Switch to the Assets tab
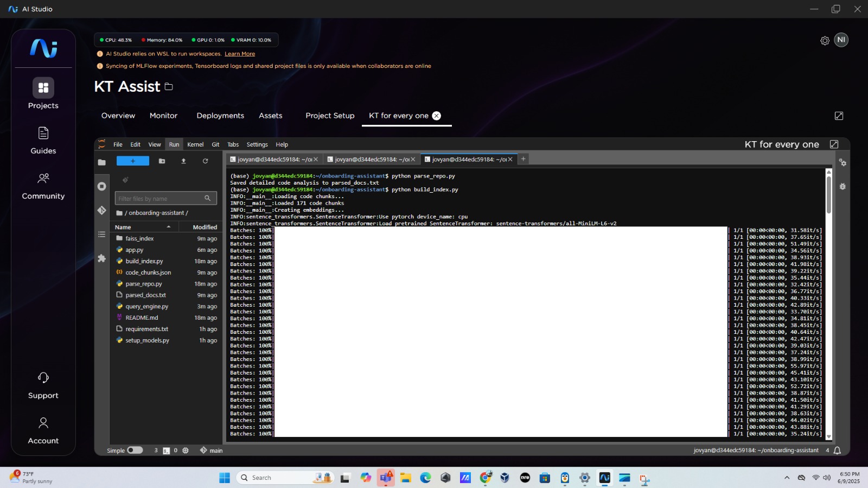Image resolution: width=868 pixels, height=488 pixels. pyautogui.click(x=271, y=116)
